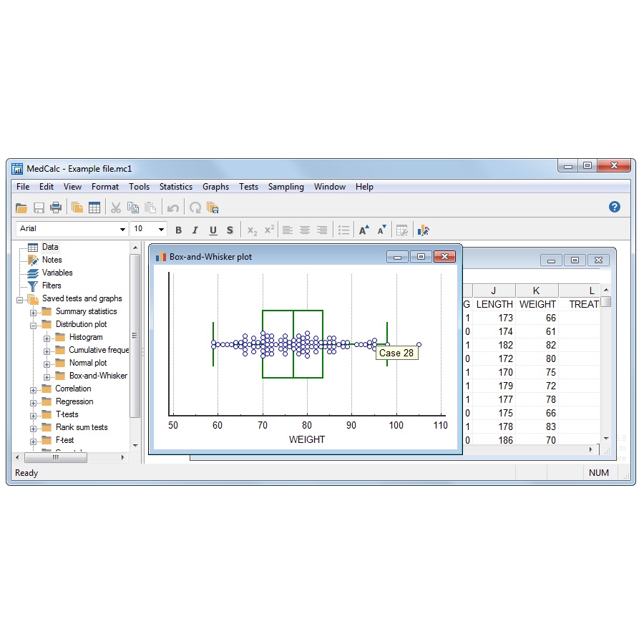Open the Graphs menu
Screen dimensions: 644x644
tap(215, 187)
